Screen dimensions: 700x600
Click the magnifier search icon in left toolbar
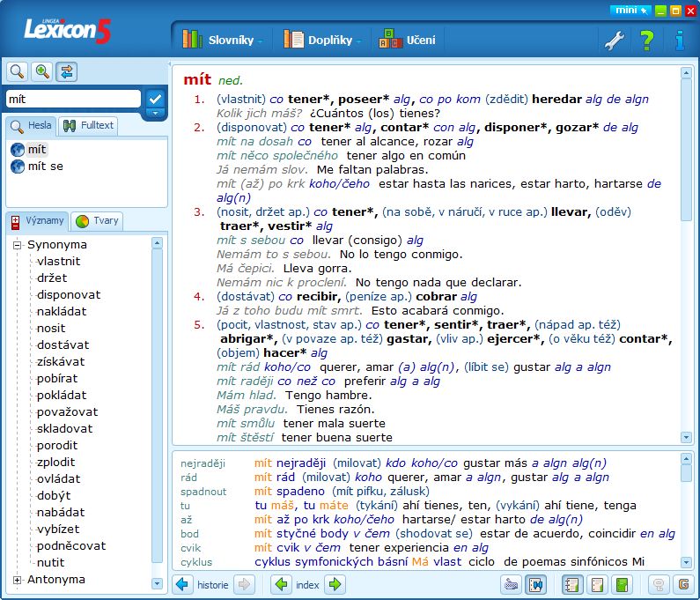pos(17,71)
